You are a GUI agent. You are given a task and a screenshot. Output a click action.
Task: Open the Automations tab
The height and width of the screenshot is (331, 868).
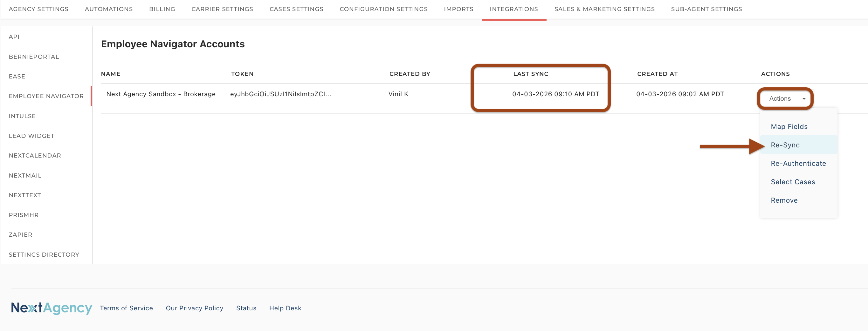click(x=108, y=9)
